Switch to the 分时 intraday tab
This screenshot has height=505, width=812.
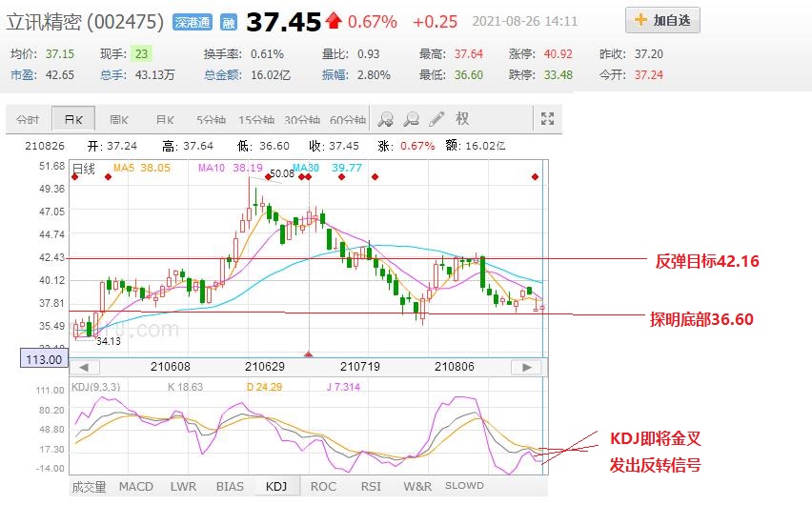click(x=28, y=120)
